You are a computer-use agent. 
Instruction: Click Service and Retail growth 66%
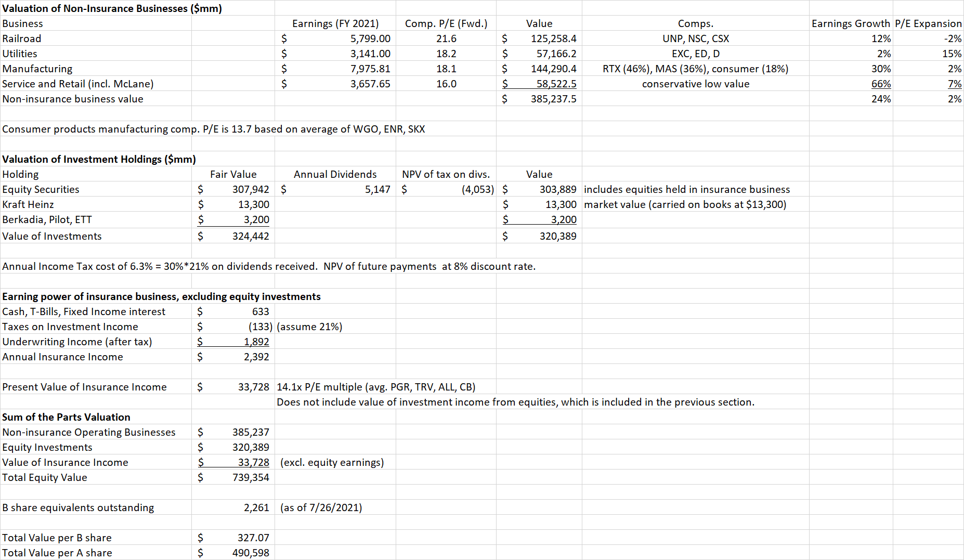click(881, 84)
